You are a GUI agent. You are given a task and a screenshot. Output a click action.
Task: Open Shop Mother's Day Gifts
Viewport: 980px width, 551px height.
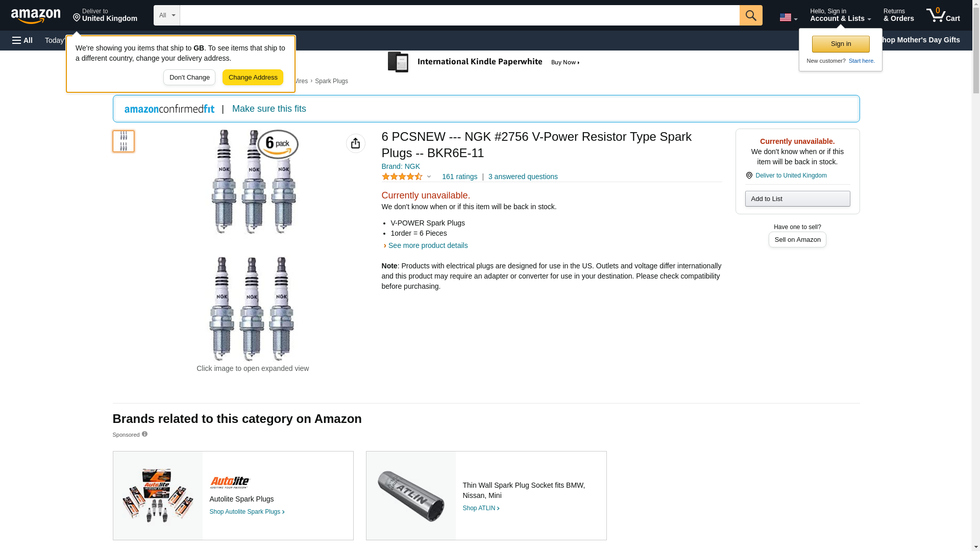[x=921, y=40]
